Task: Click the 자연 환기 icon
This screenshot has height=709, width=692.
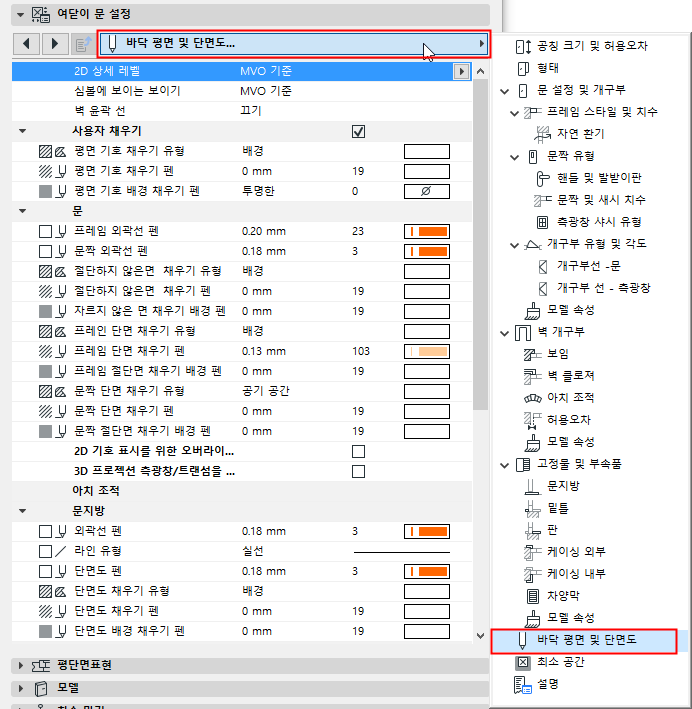Action: pos(542,134)
